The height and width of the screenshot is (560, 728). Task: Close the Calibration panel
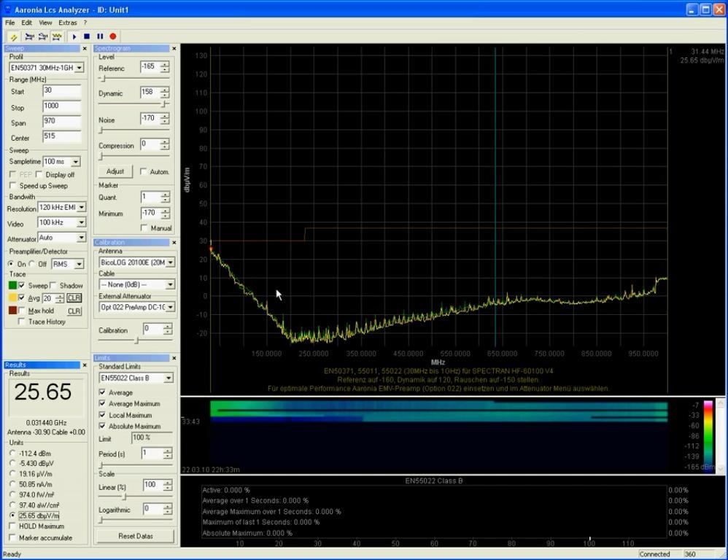(x=174, y=243)
